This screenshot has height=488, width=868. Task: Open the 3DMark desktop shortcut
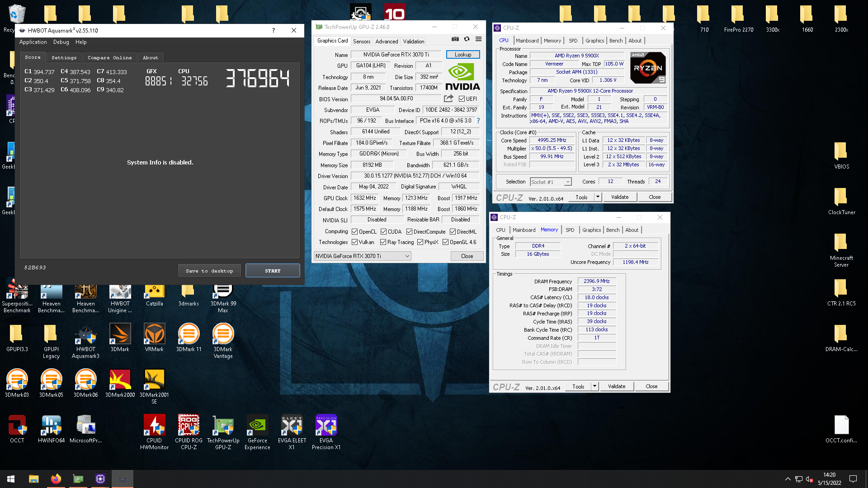point(120,338)
